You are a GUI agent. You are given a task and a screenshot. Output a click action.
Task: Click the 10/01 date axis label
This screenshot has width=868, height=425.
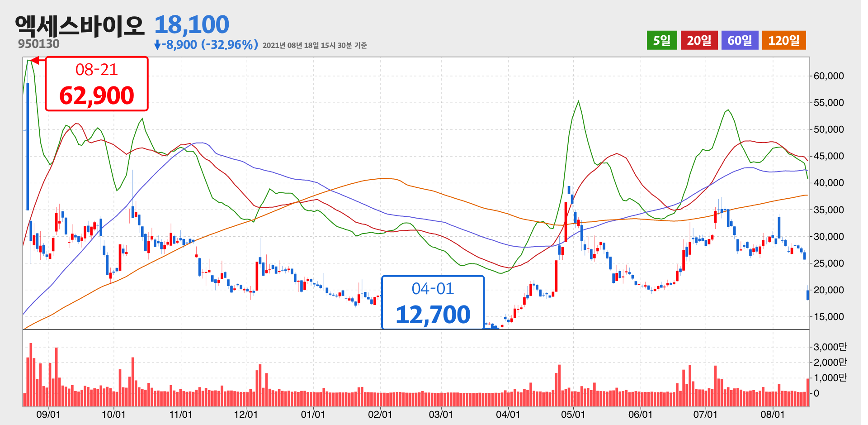click(113, 415)
